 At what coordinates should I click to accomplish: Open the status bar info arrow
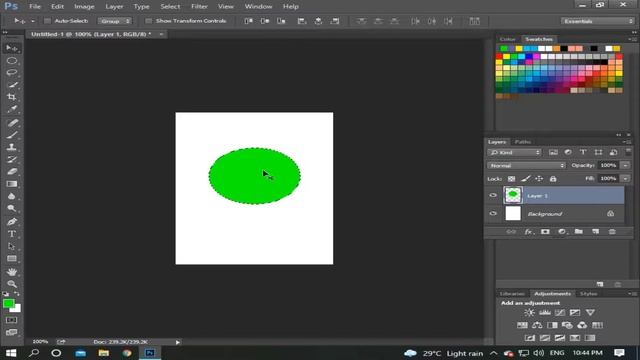click(x=178, y=342)
